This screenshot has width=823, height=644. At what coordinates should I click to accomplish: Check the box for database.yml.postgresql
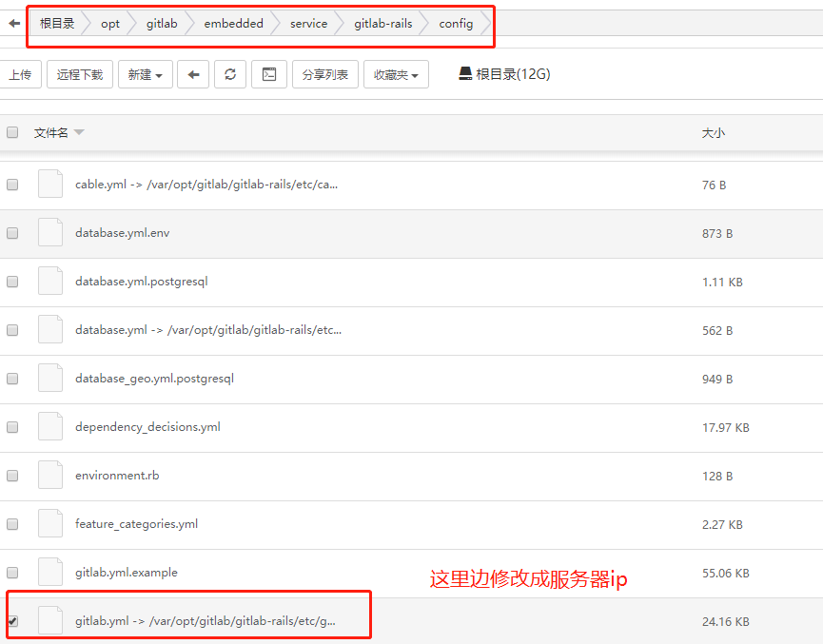point(12,282)
